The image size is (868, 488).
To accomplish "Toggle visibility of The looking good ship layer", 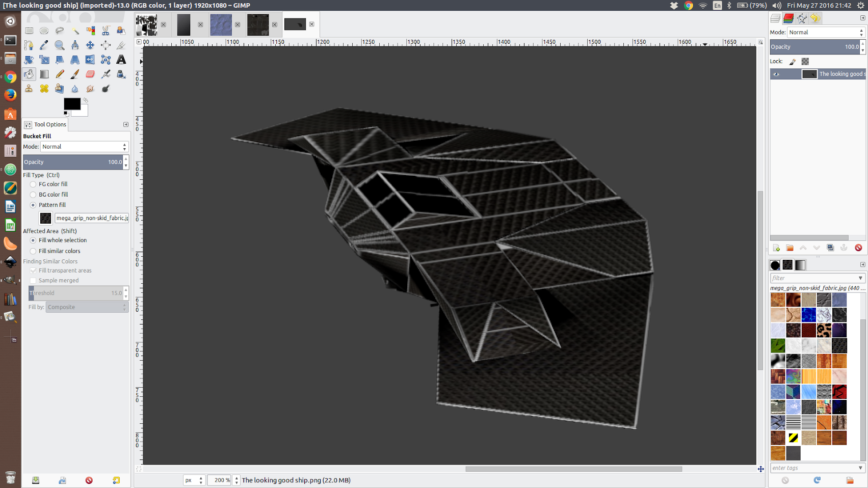I will tap(776, 74).
